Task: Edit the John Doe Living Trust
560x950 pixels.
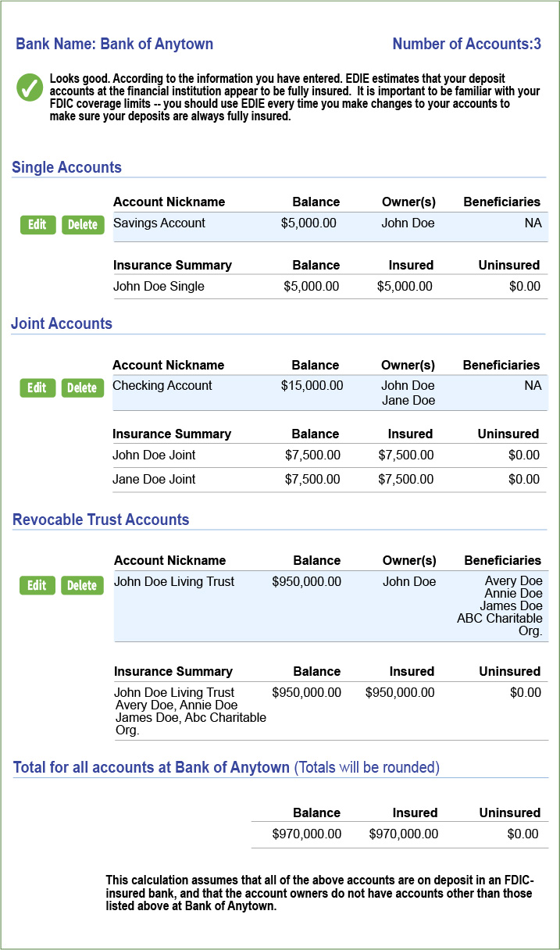Action: tap(37, 585)
